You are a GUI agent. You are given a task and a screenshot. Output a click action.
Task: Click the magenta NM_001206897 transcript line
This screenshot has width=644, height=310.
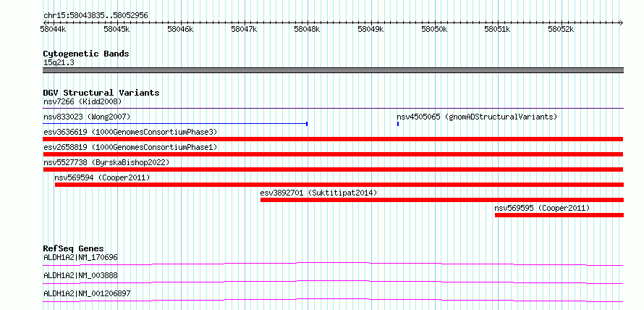tap(333, 300)
